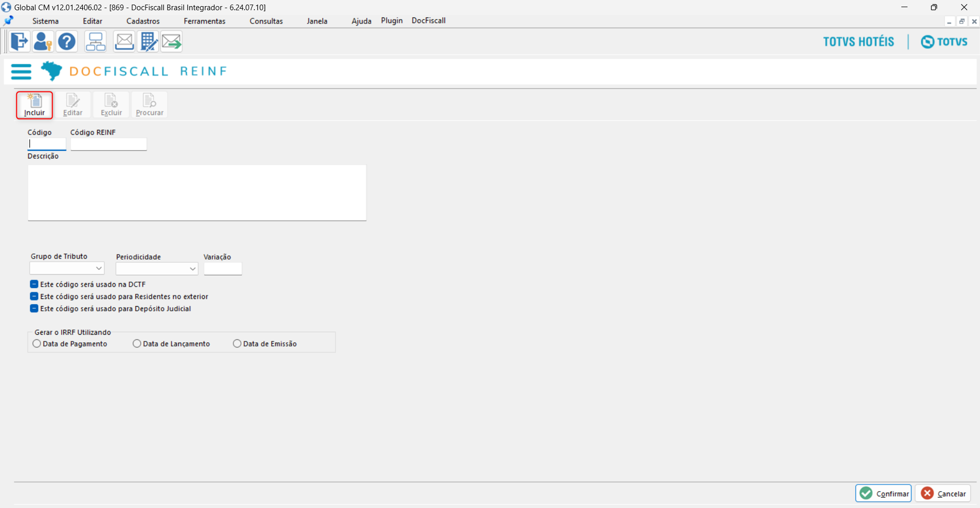Open the help question mark icon

pos(67,41)
